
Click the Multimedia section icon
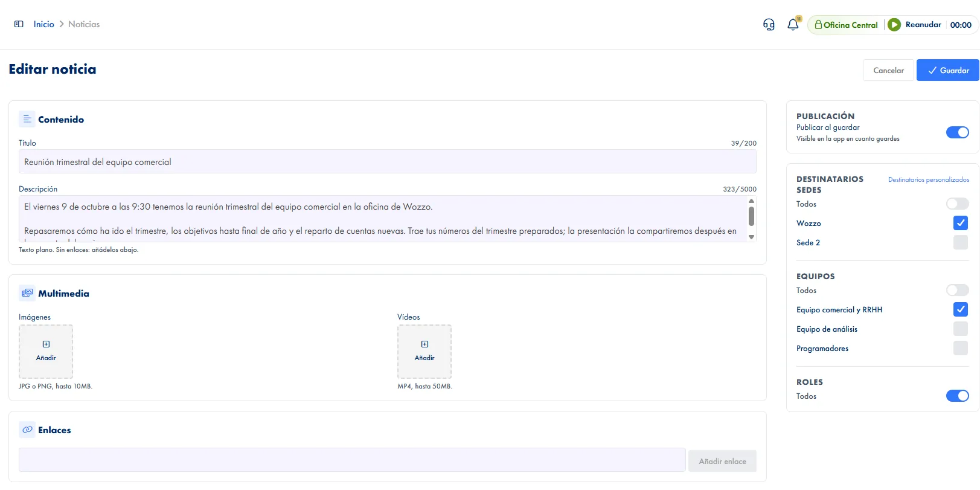tap(27, 293)
